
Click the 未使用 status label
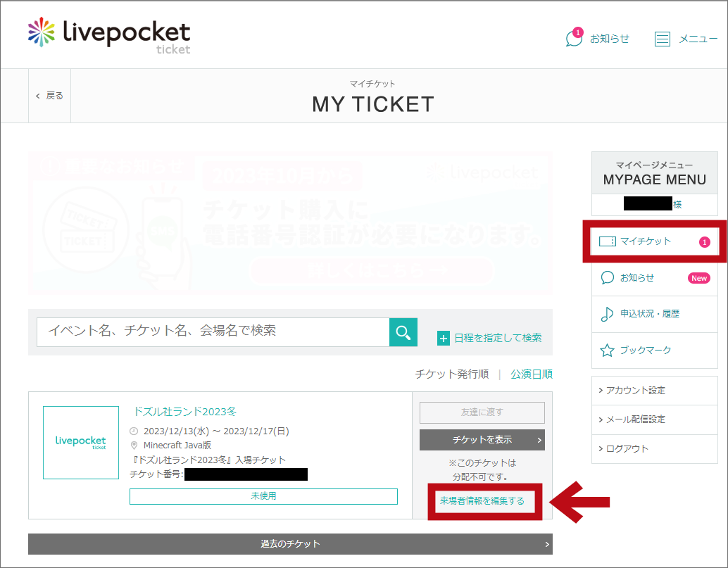click(264, 496)
